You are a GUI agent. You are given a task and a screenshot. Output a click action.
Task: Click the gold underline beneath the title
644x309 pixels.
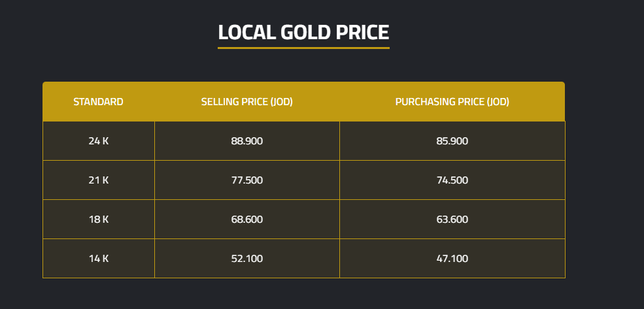303,48
